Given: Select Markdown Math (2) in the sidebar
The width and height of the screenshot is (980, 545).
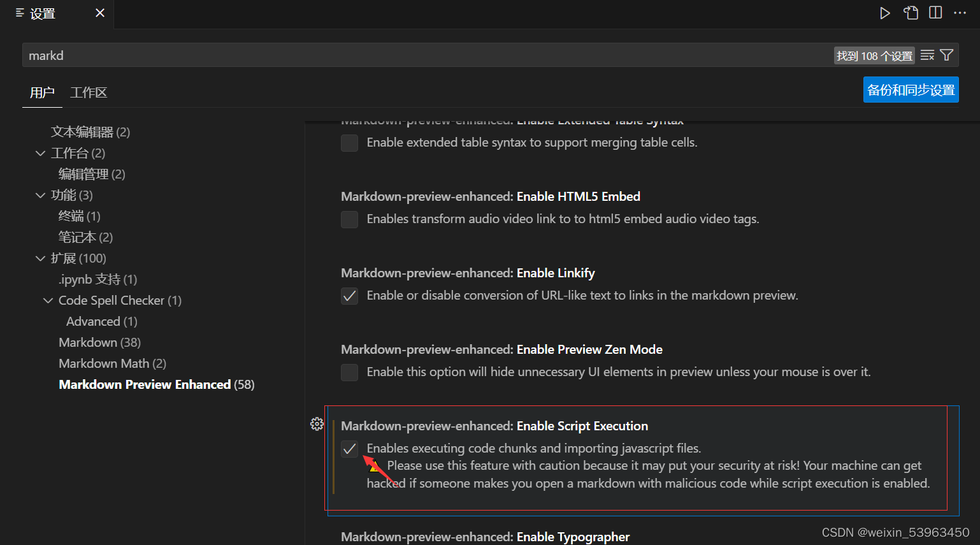Looking at the screenshot, I should (104, 363).
